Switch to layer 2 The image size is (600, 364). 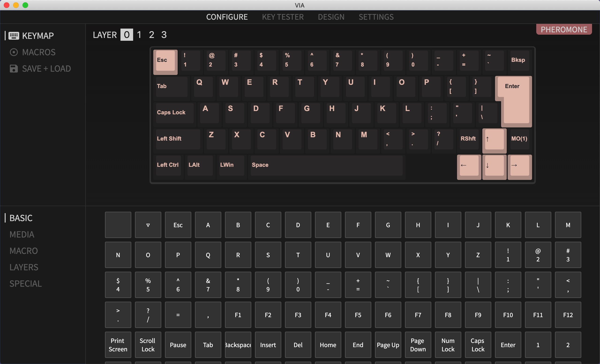[151, 35]
